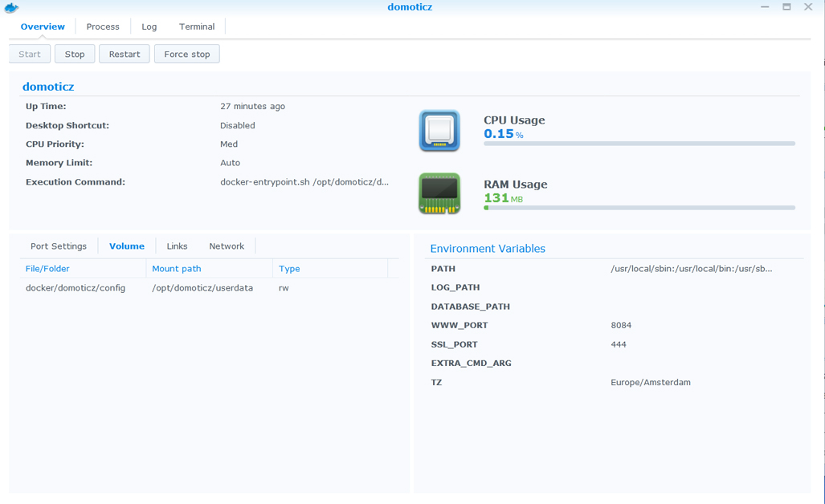Maximize the domoticz window
The height and width of the screenshot is (504, 825).
point(786,7)
